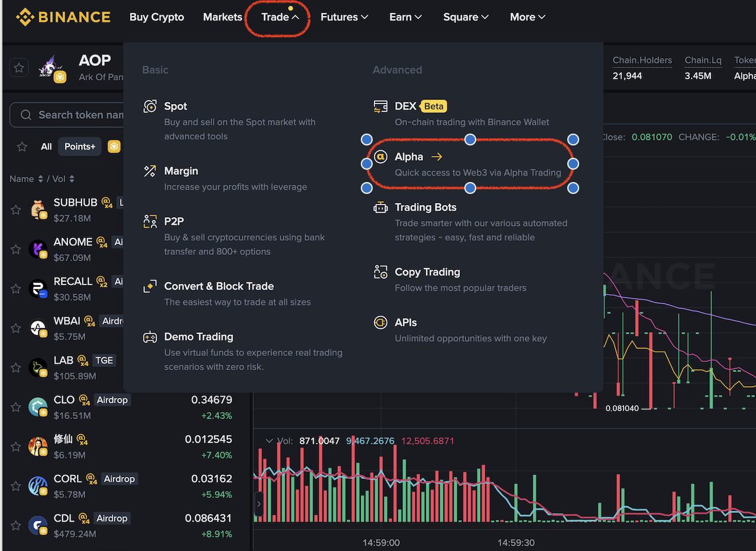Open Demo Trading
This screenshot has width=756, height=551.
coord(199,337)
